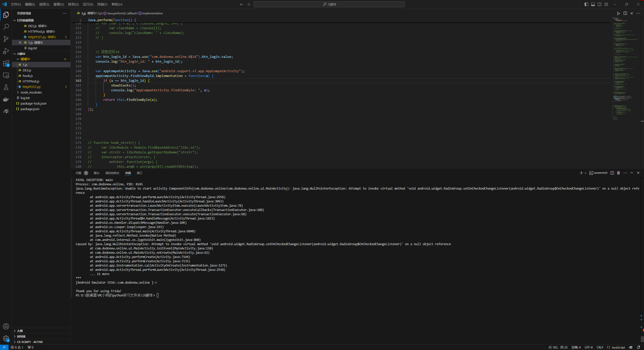Open the Docker view icon
Viewport: 644px width, 350px height.
pos(6,99)
